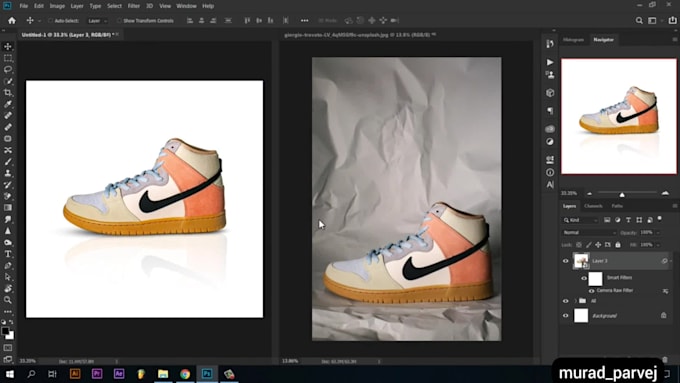Select the Hand tool
Viewport: 680px width, 383px height.
pyautogui.click(x=8, y=288)
